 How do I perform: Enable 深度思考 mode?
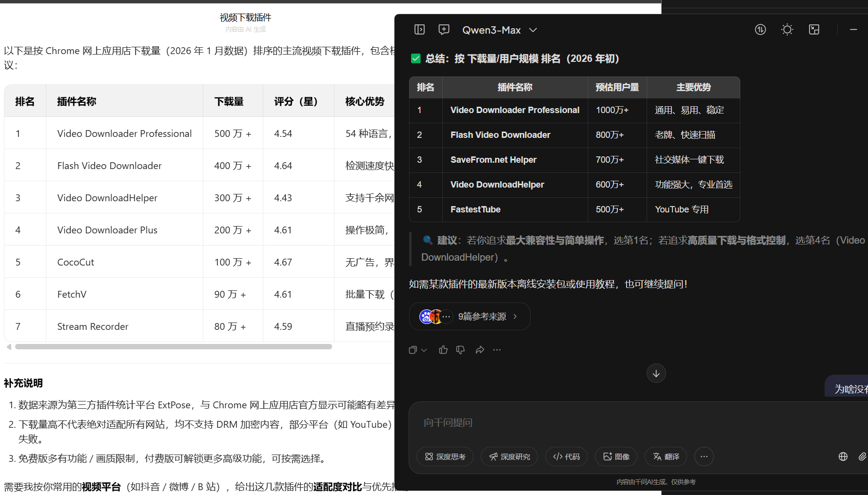[x=445, y=457]
